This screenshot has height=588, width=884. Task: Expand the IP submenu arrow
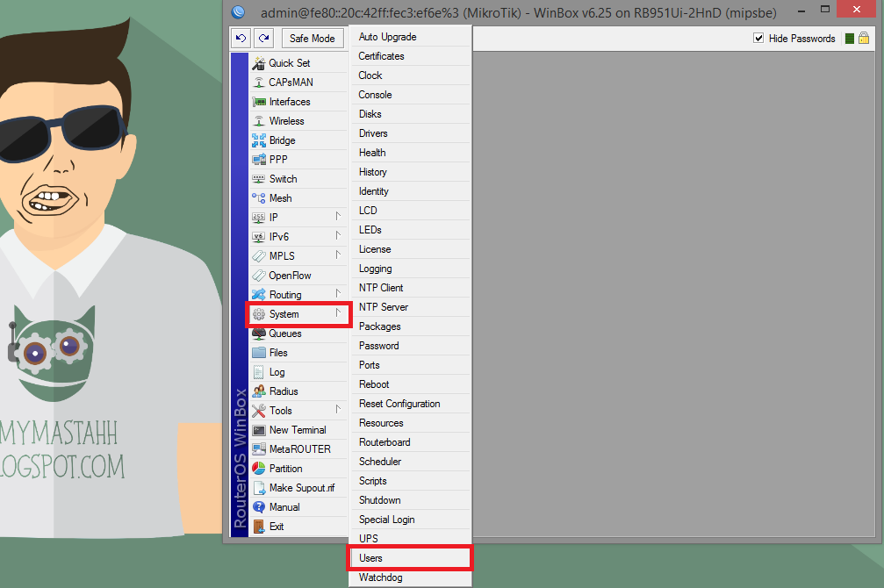338,217
